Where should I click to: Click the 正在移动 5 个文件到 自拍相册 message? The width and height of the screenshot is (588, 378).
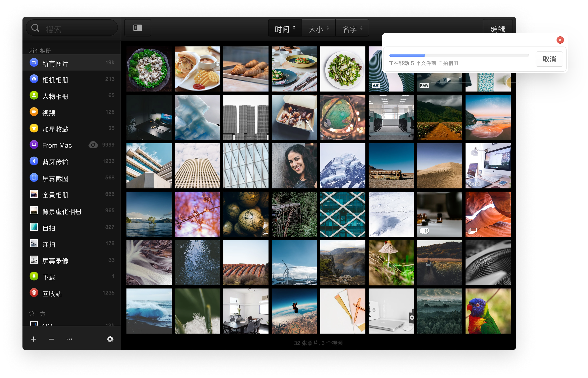pos(423,63)
